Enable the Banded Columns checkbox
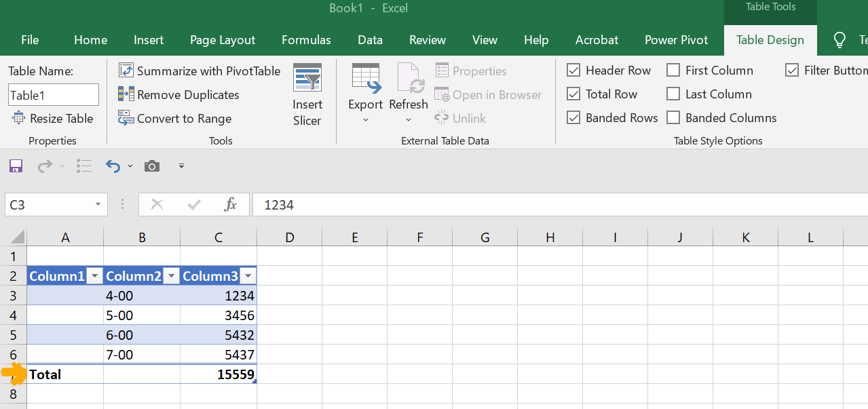The height and width of the screenshot is (409, 868). click(673, 118)
